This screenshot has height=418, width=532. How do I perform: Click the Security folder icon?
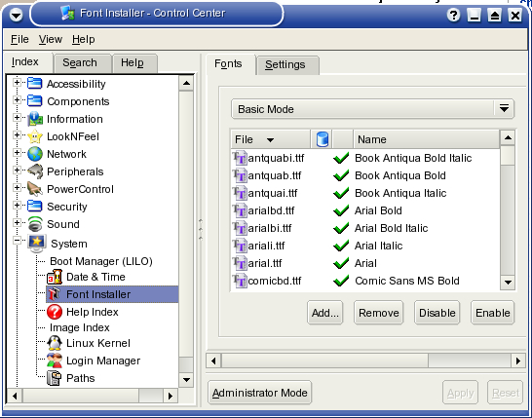pos(35,207)
